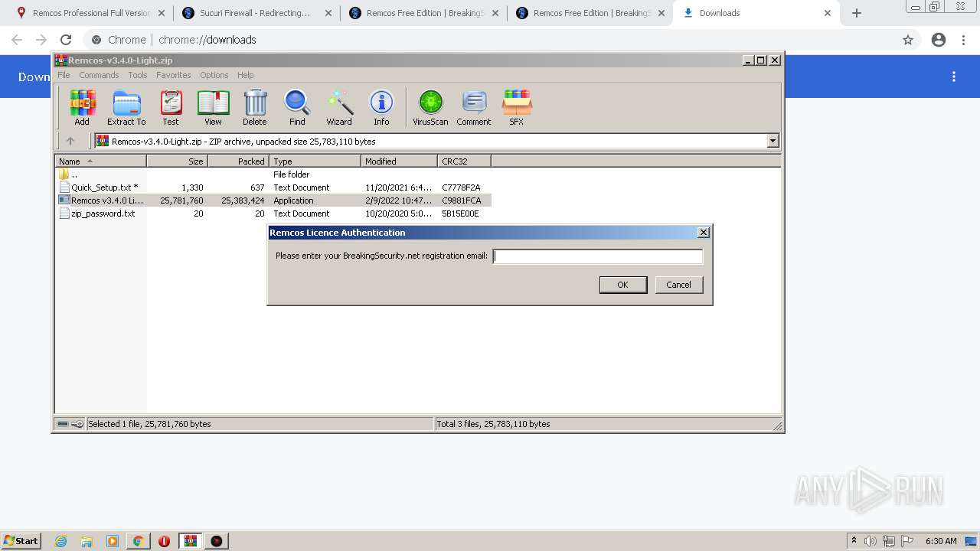Open WinRAR Tools menu
This screenshot has width=980, height=551.
click(138, 75)
